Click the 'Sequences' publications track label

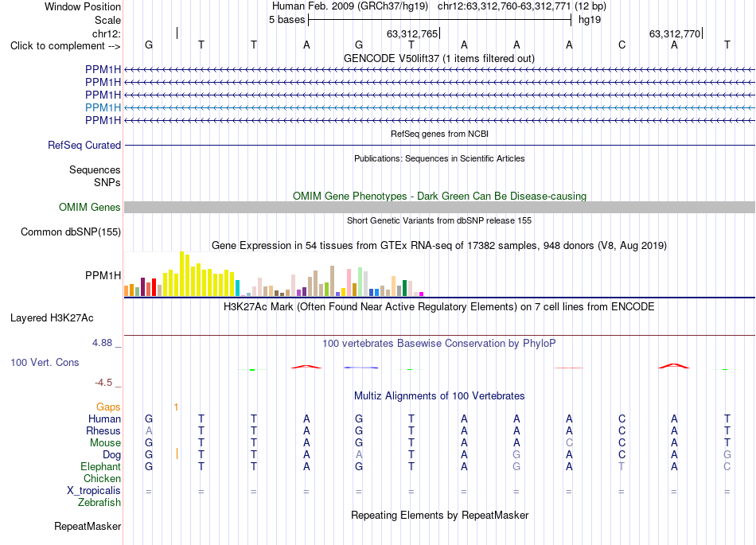[95, 169]
